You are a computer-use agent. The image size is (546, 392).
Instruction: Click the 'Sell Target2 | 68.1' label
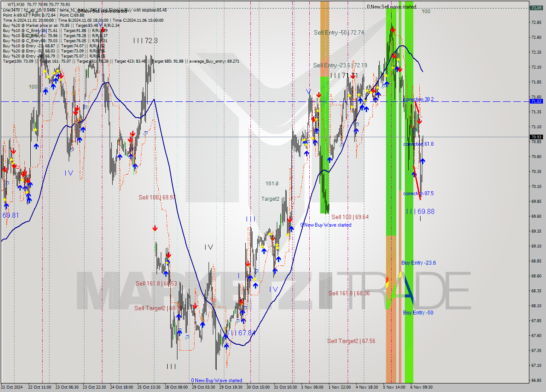154,308
